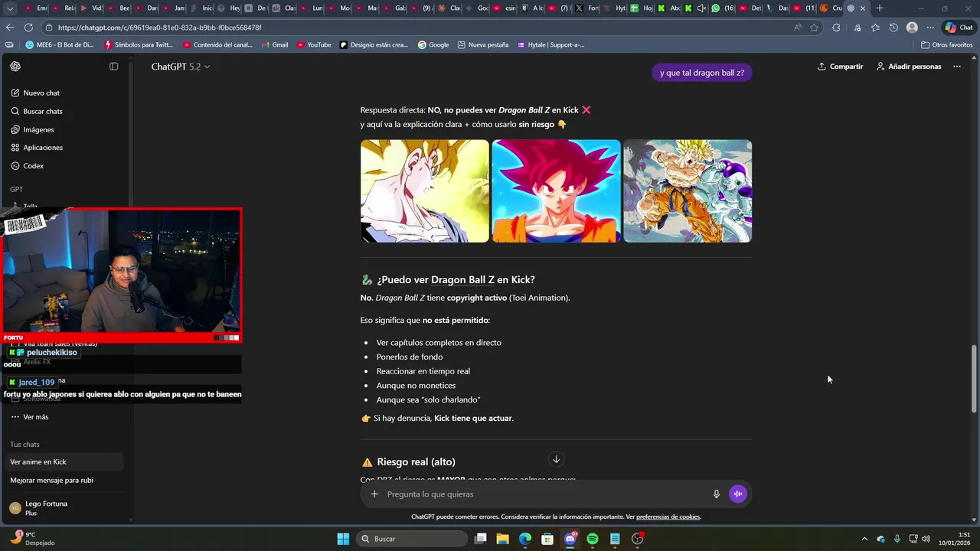Viewport: 980px width, 551px height.
Task: Open YouTube bookmark
Action: coord(314,45)
